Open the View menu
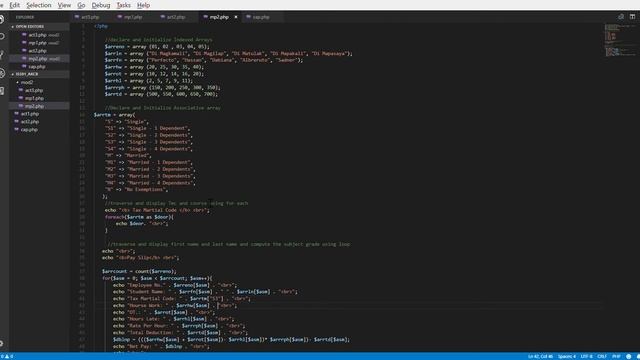Screen dimensions: 640x360 (64, 5)
